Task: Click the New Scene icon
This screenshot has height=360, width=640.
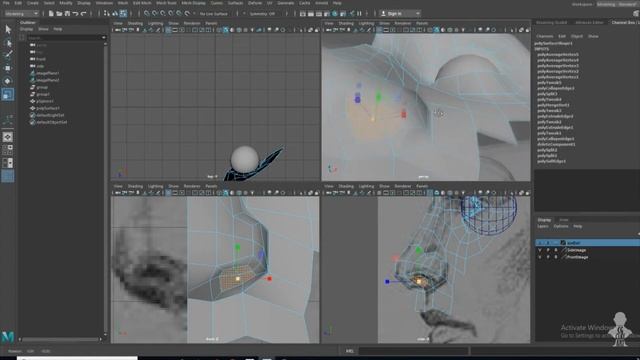Action: point(51,13)
